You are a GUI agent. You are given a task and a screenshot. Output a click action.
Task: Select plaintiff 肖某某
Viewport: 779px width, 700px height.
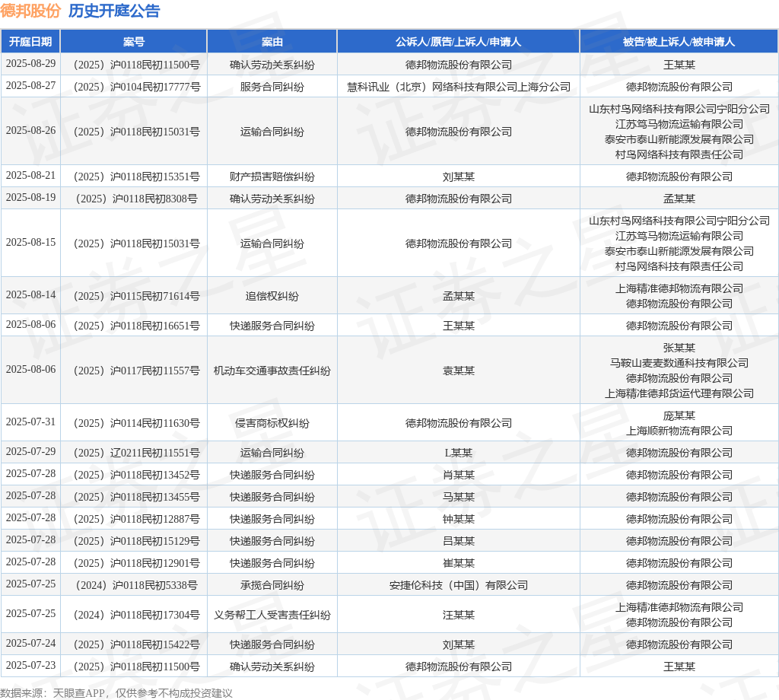[458, 475]
